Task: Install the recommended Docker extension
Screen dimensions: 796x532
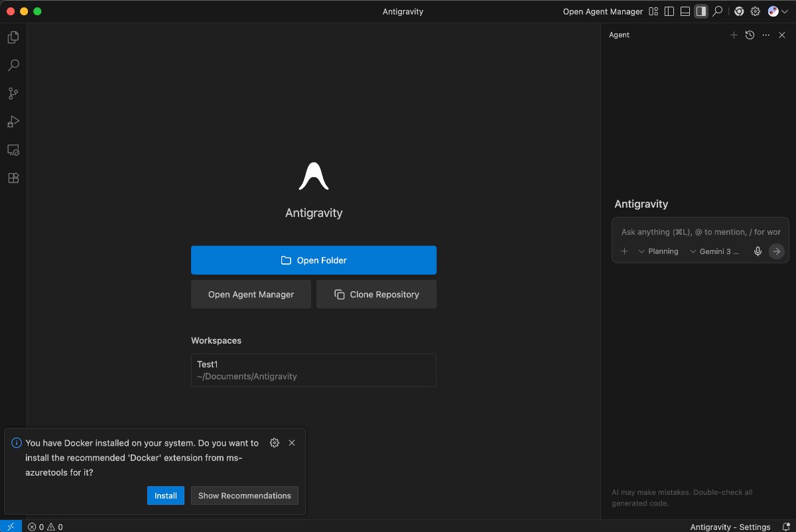Action: tap(165, 496)
